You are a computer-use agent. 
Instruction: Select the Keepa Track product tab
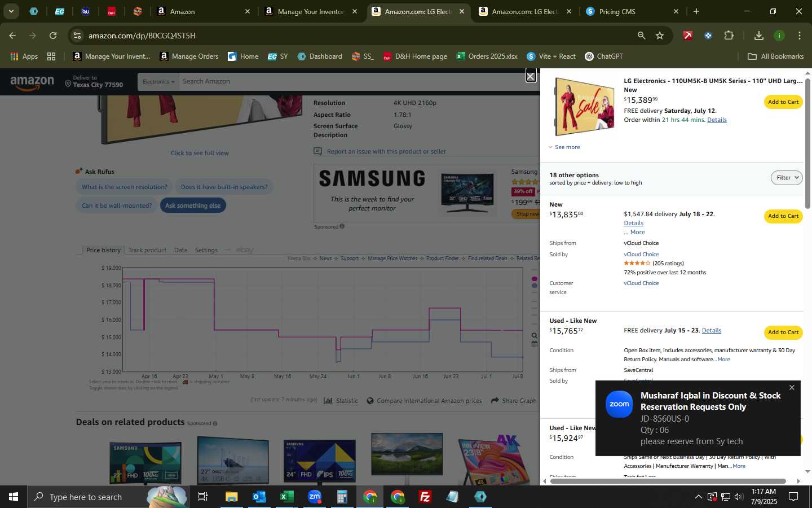point(147,250)
